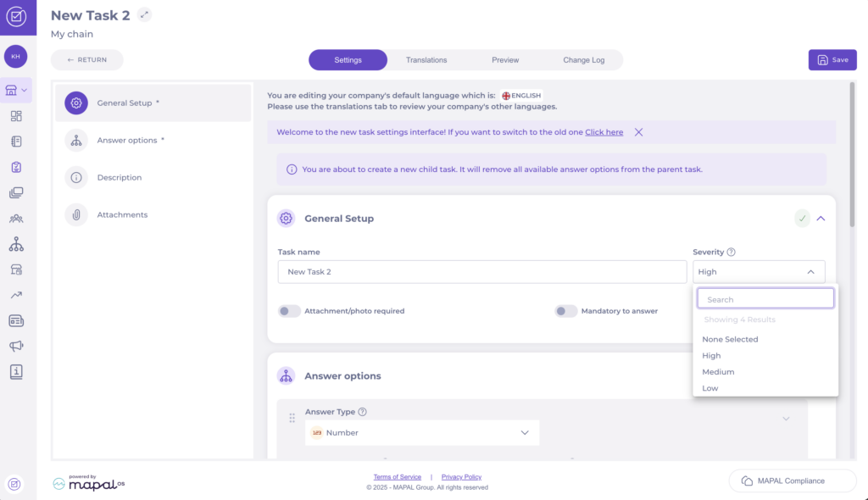
Task: Open the Change Log tab
Action: [584, 60]
